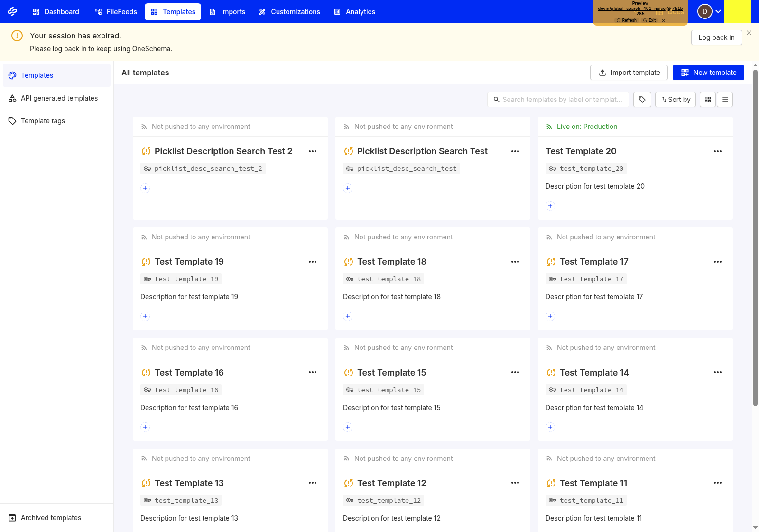Click the Test Template 18 title
This screenshot has width=759, height=532.
point(392,262)
